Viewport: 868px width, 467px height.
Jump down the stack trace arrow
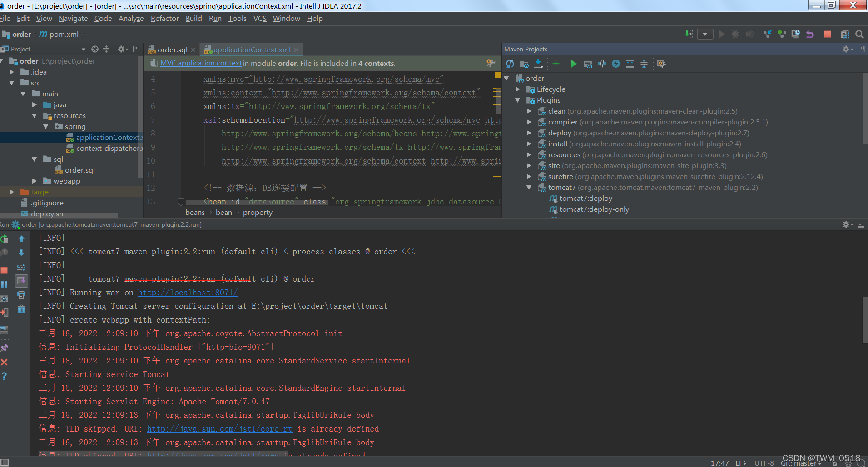point(21,253)
